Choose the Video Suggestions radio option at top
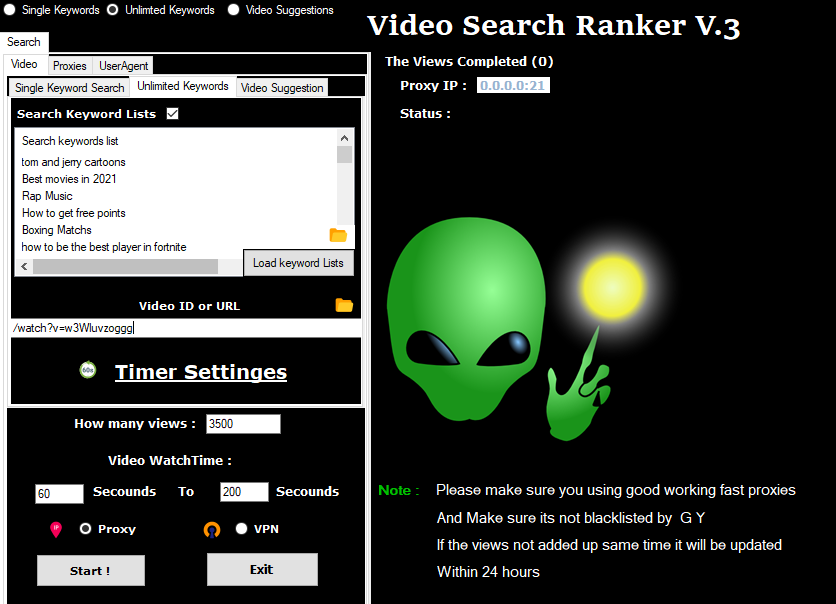 click(234, 10)
